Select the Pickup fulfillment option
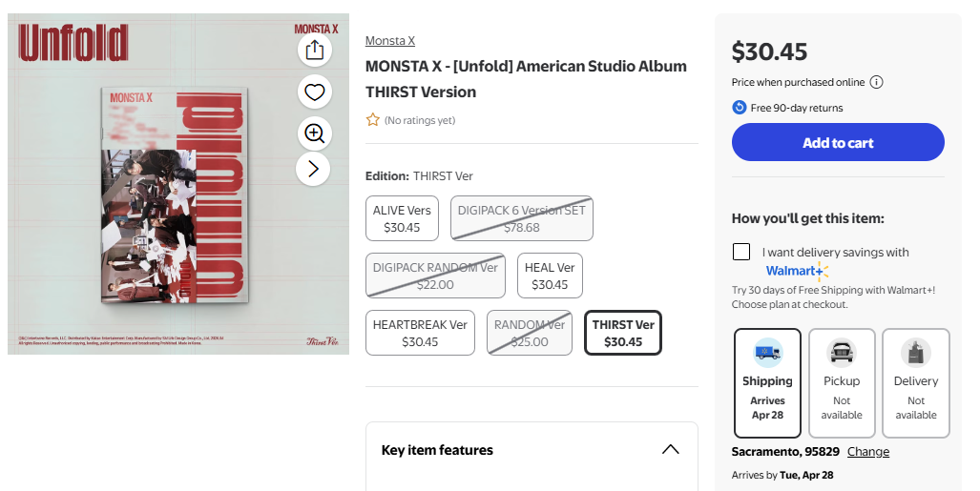Screen dimensions: 980x491 click(x=842, y=382)
